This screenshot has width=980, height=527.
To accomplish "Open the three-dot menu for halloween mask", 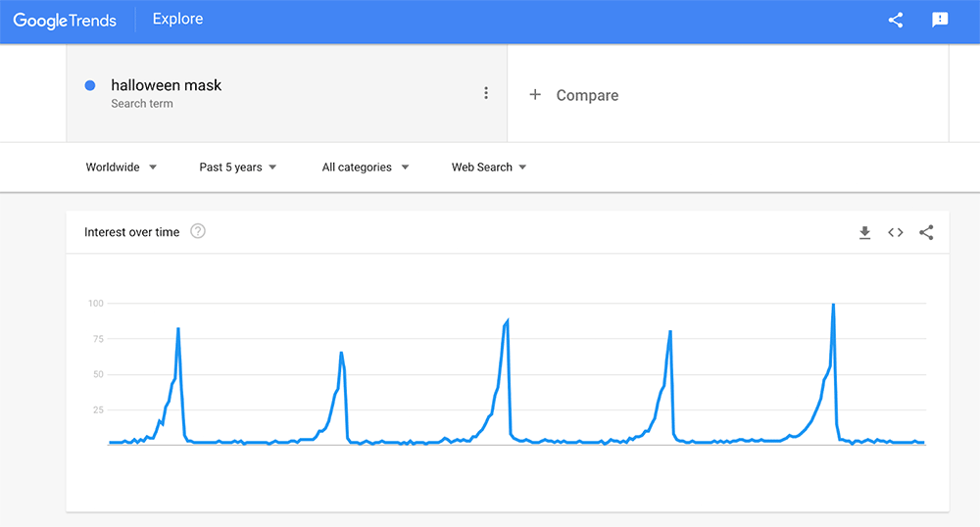I will tap(486, 93).
